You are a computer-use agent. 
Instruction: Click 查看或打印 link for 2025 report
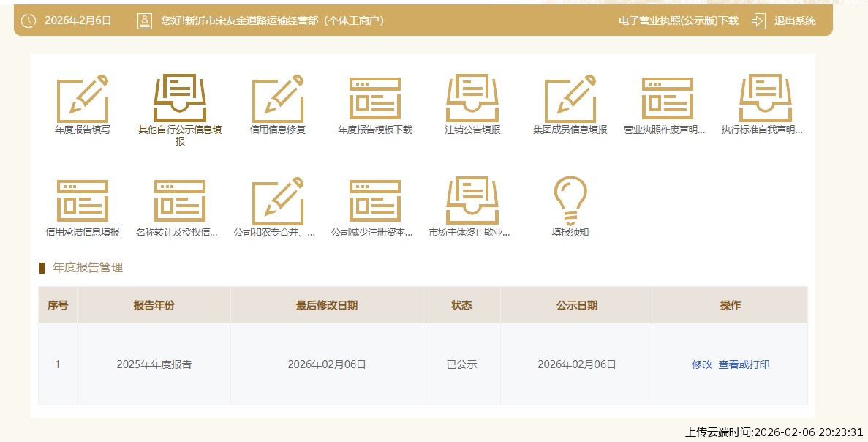click(x=744, y=364)
